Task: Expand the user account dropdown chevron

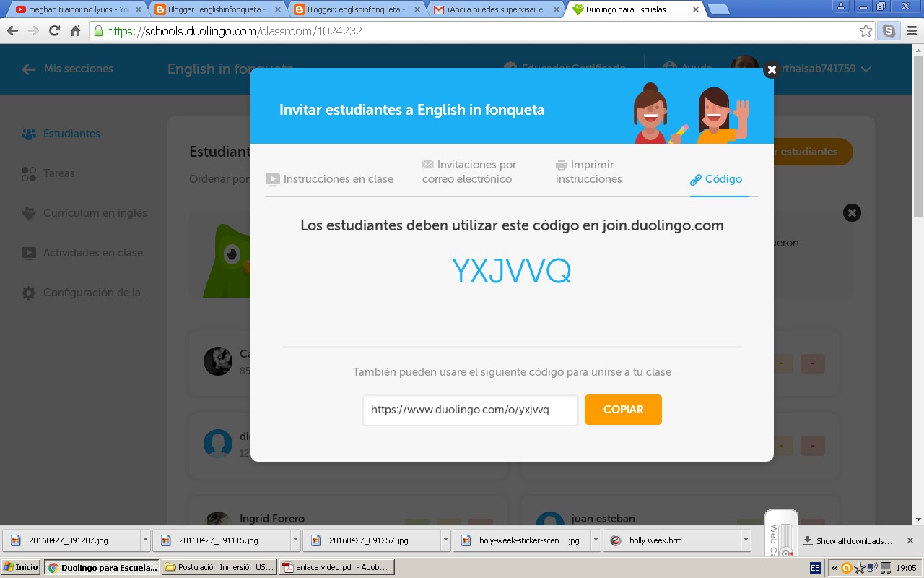Action: [x=866, y=69]
